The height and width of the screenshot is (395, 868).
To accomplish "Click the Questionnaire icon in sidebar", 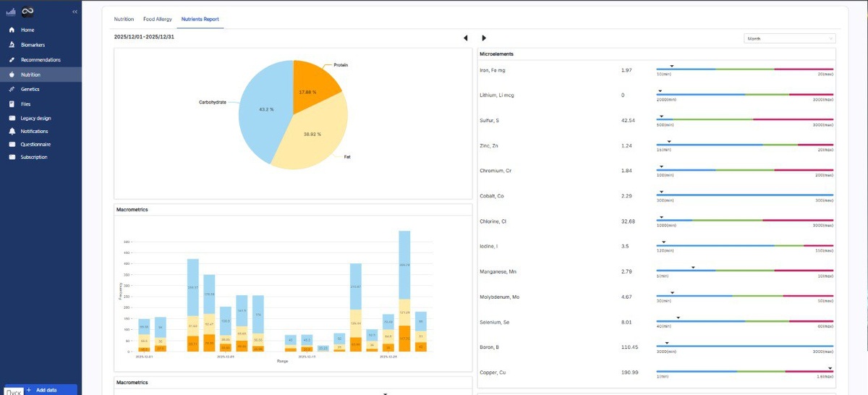I will tap(12, 144).
